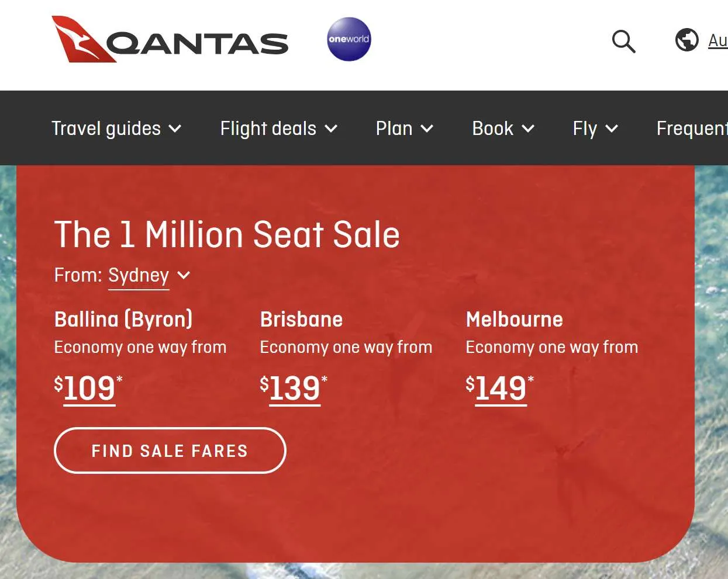
Task: Expand the Travel guides menu
Action: pyautogui.click(x=116, y=129)
